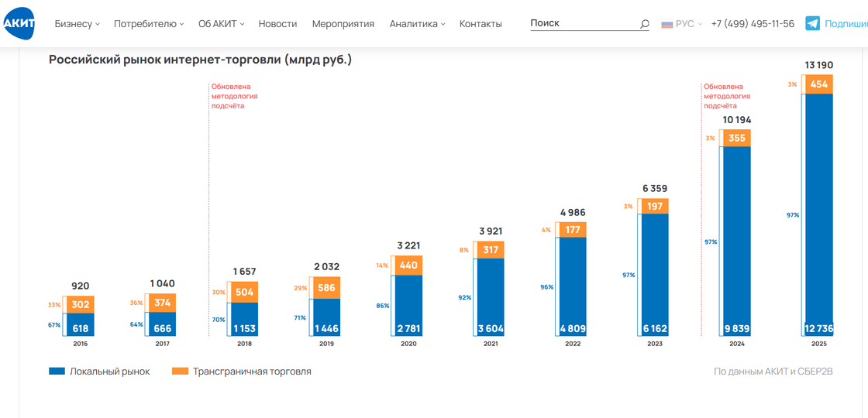868x418 pixels.
Task: Click the orange Трансграничная торговля legend swatch
Action: (x=181, y=372)
